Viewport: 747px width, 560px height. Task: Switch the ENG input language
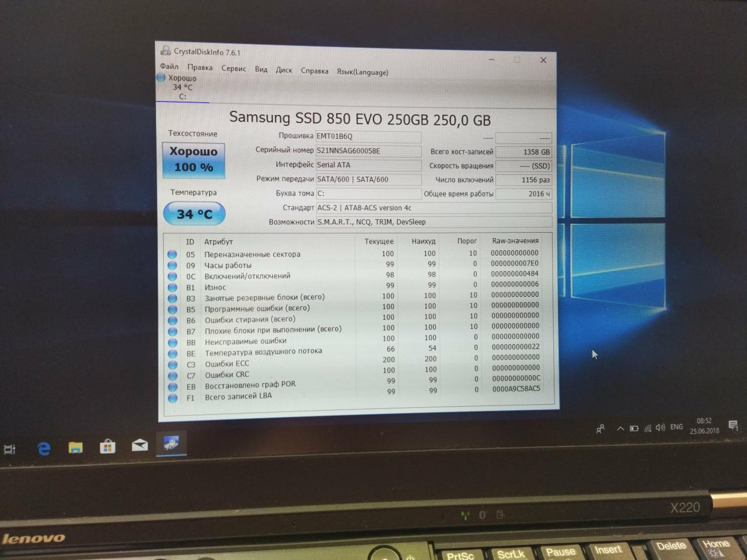pos(676,427)
